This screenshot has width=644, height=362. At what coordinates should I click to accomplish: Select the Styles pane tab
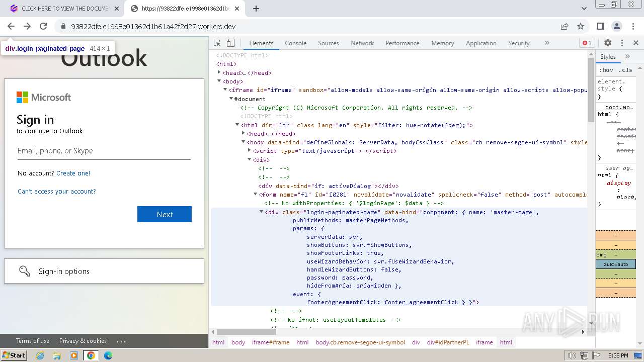tap(608, 56)
